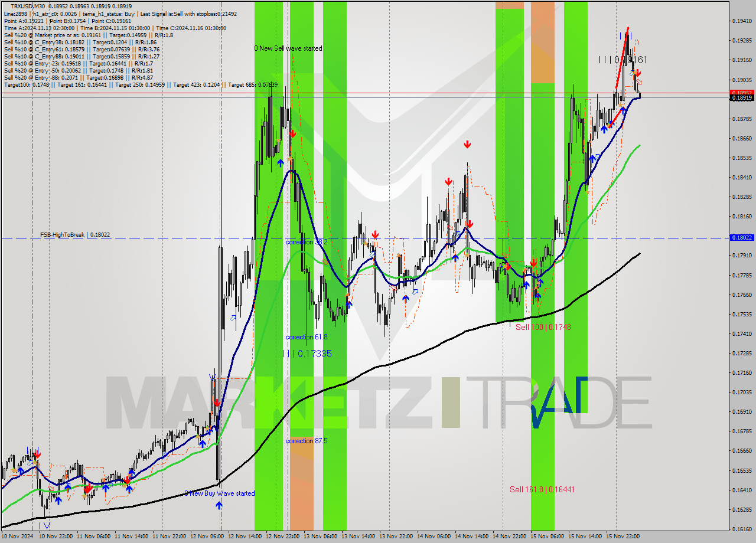Click the 0.18022 level tag on the price axis
The width and height of the screenshot is (756, 543).
tap(742, 237)
